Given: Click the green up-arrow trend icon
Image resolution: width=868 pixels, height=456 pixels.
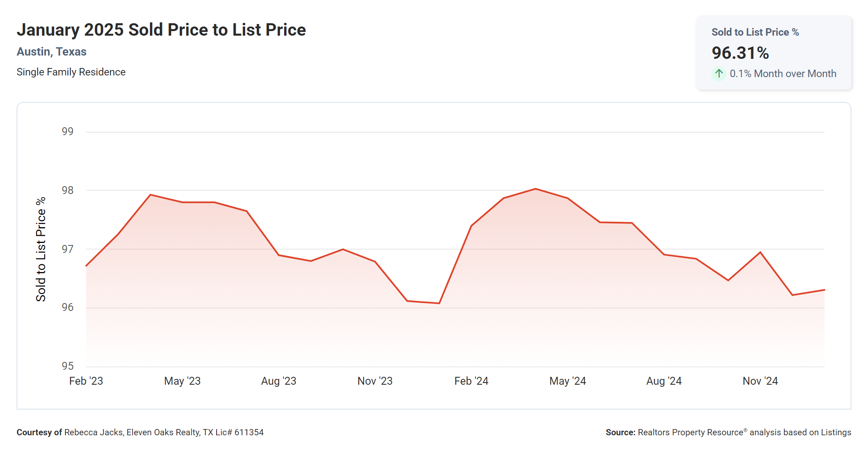Looking at the screenshot, I should point(719,74).
